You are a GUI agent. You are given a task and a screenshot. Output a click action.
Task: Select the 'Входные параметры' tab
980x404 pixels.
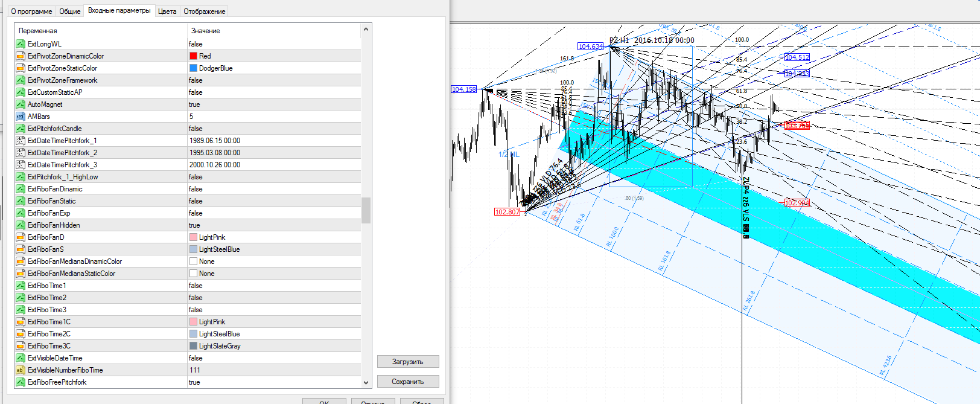[x=119, y=10]
